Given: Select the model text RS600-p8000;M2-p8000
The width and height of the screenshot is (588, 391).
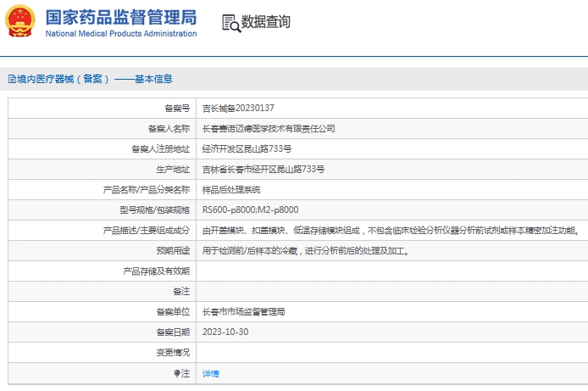Looking at the screenshot, I should (x=251, y=209).
